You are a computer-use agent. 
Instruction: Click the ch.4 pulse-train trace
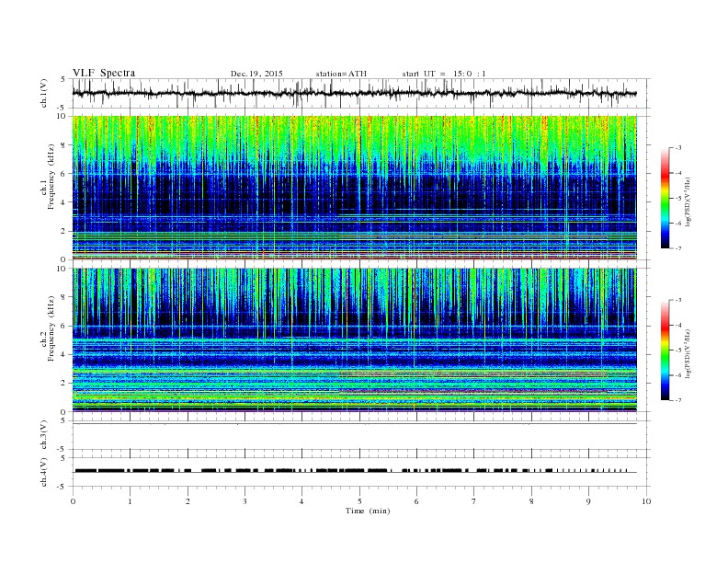coord(354,471)
